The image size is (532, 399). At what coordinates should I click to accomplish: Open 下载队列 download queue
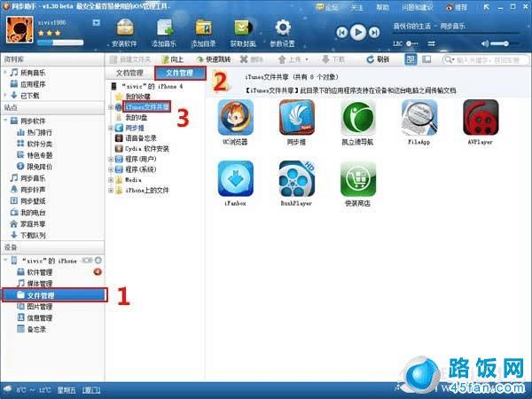[33, 235]
